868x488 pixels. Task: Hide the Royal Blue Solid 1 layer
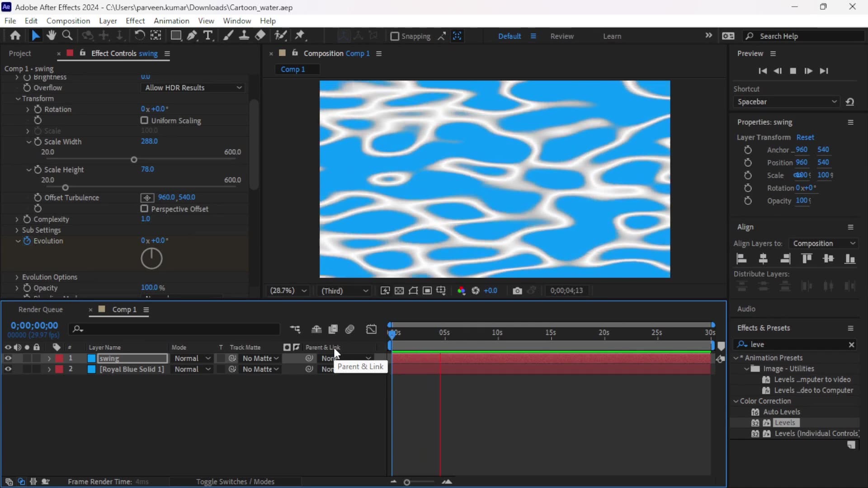click(x=8, y=369)
